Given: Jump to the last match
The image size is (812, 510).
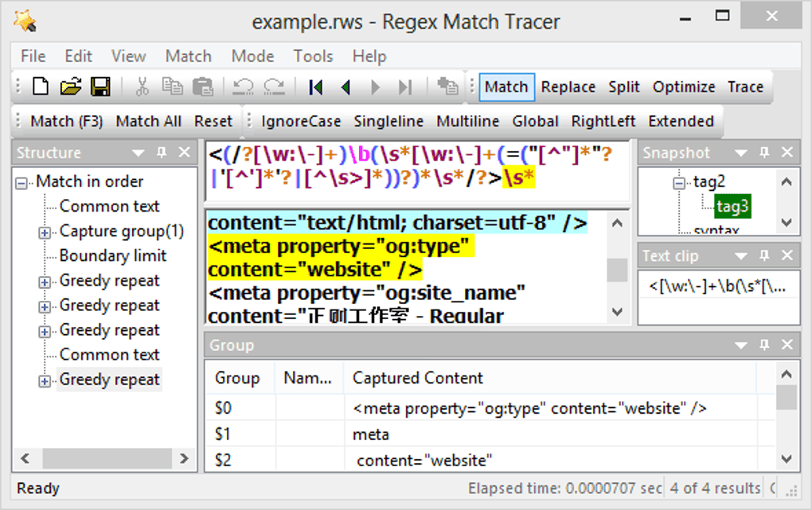Looking at the screenshot, I should [x=404, y=87].
